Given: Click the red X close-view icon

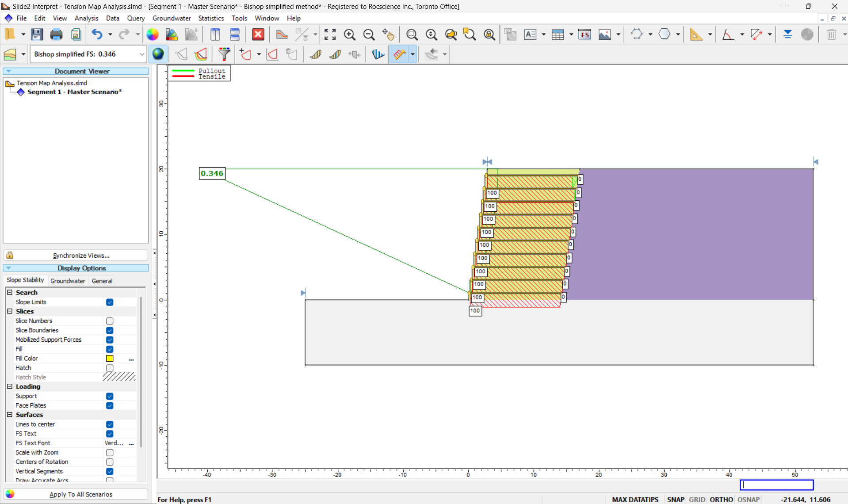Looking at the screenshot, I should point(258,34).
